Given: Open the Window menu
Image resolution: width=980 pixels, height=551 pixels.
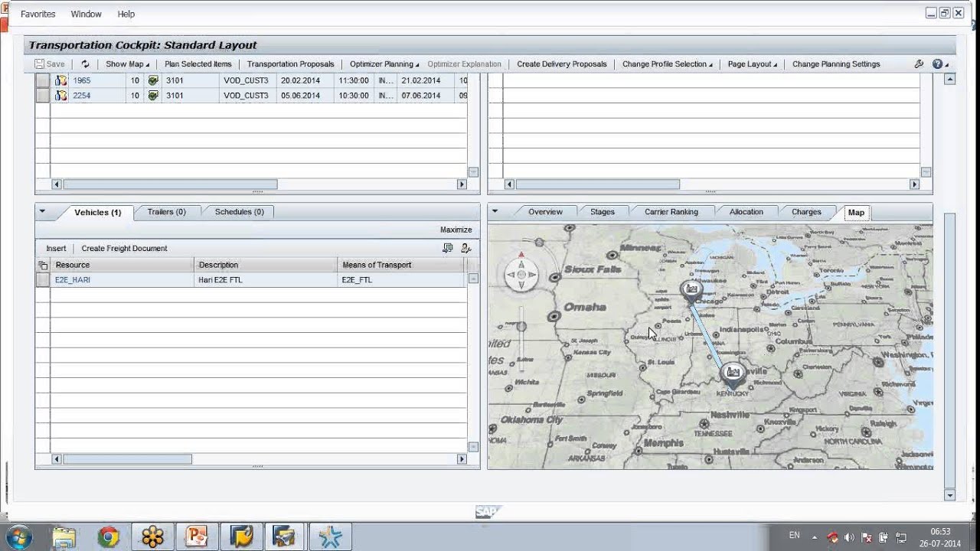Looking at the screenshot, I should click(x=87, y=14).
